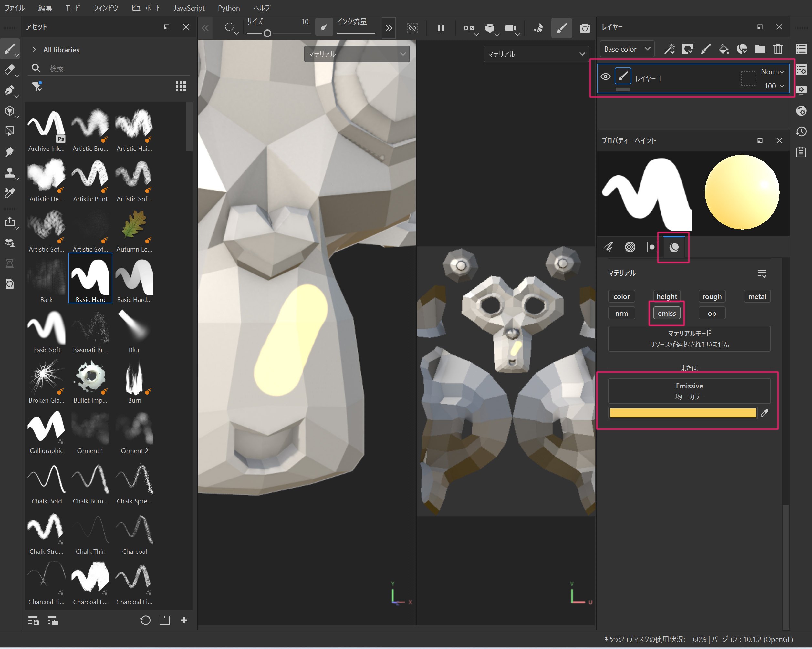The width and height of the screenshot is (812, 649).
Task: Open the 編集 menu
Action: 45,8
